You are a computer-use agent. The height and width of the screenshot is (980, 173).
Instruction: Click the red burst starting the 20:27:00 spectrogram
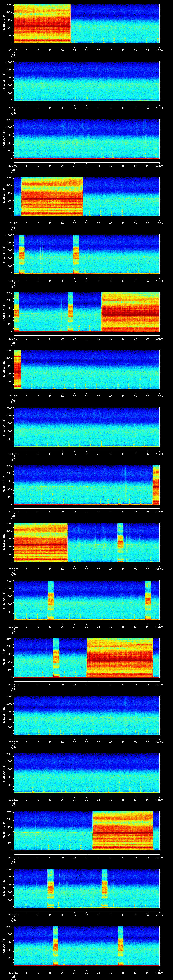tap(17, 369)
